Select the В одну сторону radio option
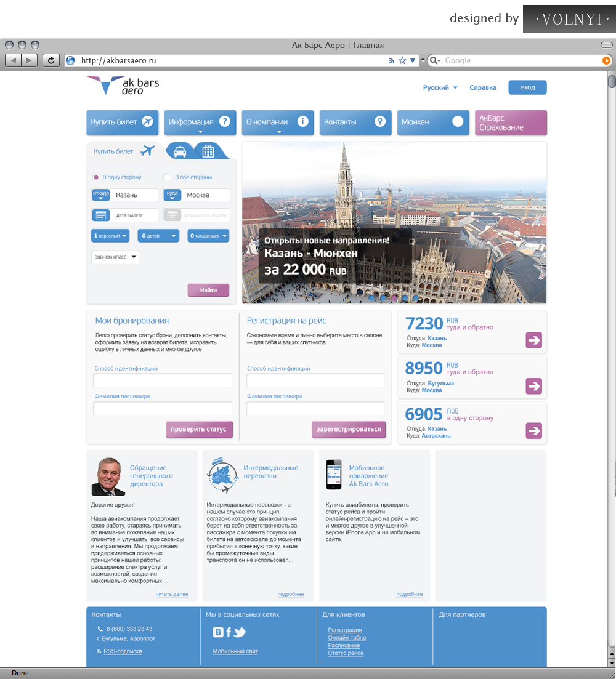The height and width of the screenshot is (679, 616). click(95, 177)
